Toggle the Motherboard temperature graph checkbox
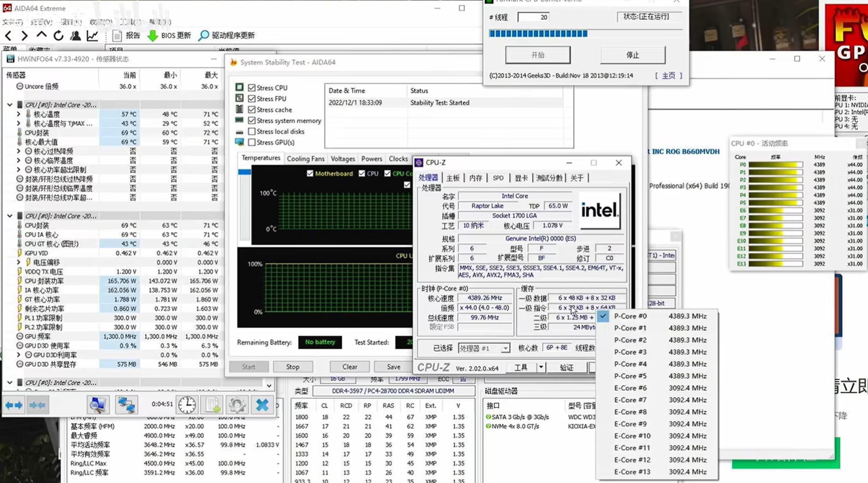Screen dimensions: 868x483 pos(310,174)
